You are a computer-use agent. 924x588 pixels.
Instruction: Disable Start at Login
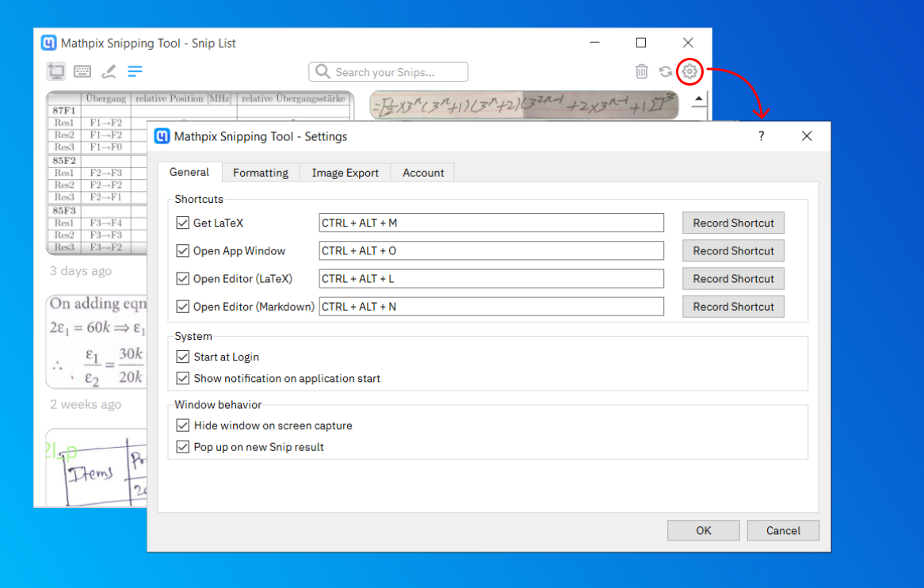[x=183, y=357]
